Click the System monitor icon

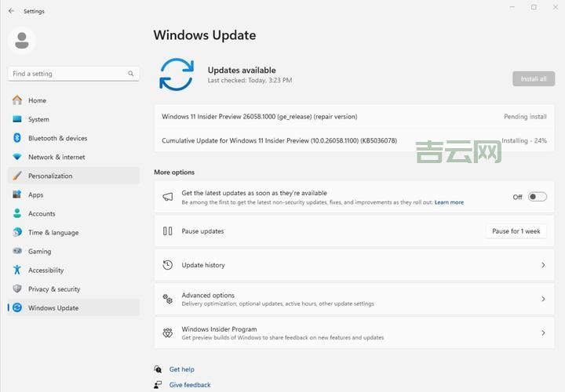pyautogui.click(x=17, y=119)
